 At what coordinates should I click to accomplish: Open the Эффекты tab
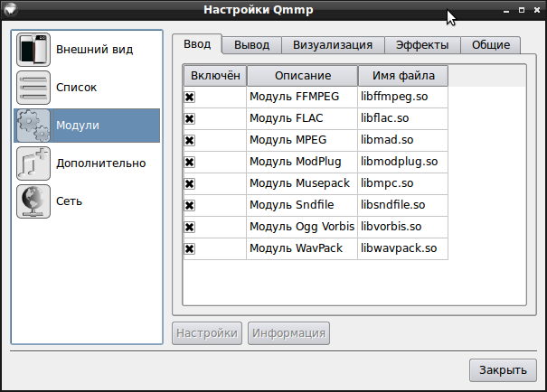422,45
